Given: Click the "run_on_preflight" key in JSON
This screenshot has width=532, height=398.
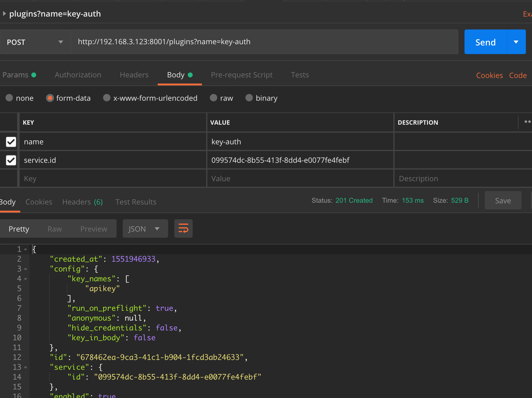Looking at the screenshot, I should point(107,308).
